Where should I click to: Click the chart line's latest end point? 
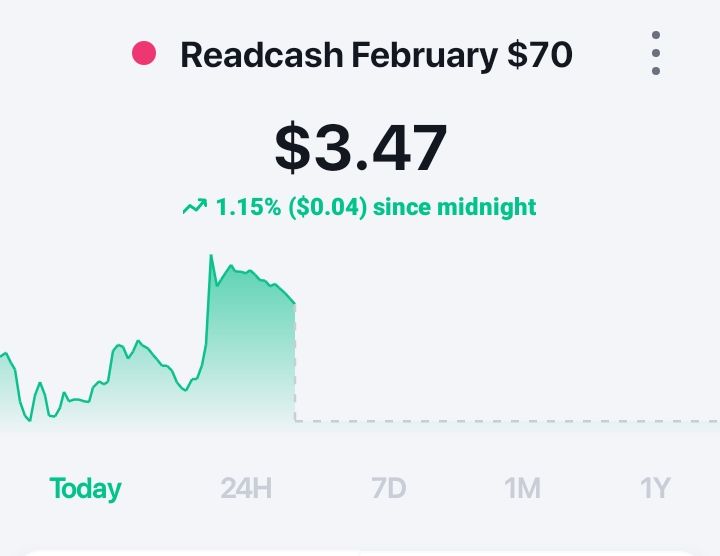[x=294, y=303]
